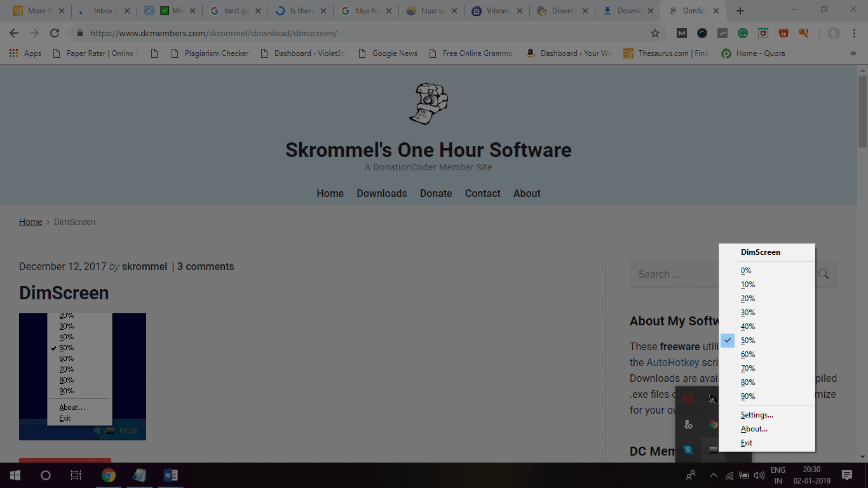
Task: Open the volume speaker tray icon
Action: (x=759, y=475)
